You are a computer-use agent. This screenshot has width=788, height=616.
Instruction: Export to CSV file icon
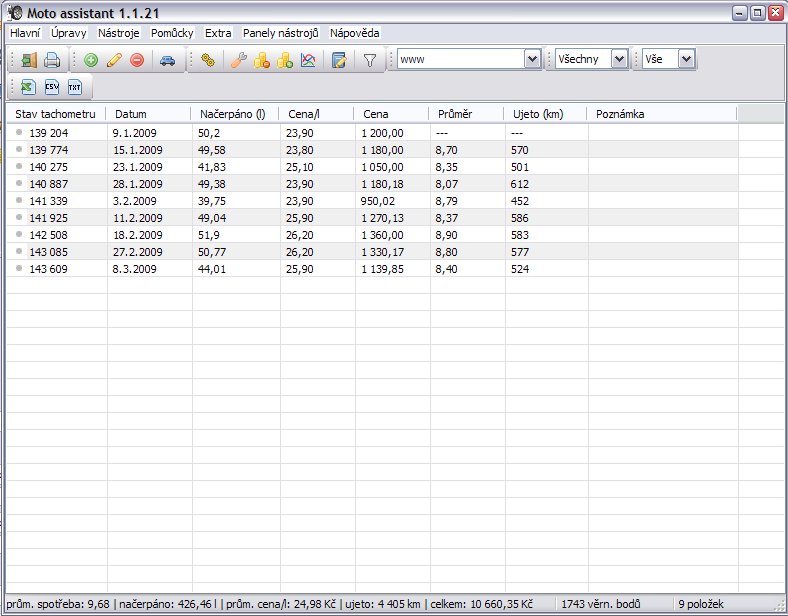pos(51,87)
